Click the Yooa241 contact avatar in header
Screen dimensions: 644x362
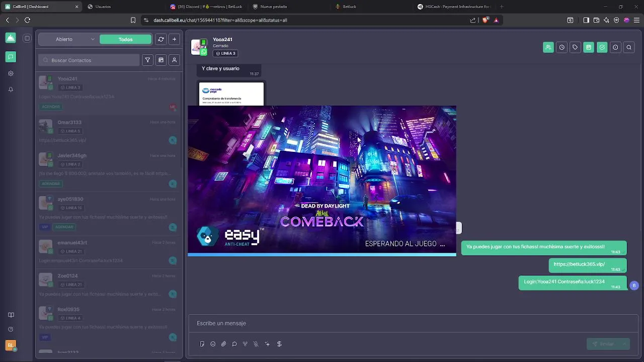pyautogui.click(x=199, y=46)
